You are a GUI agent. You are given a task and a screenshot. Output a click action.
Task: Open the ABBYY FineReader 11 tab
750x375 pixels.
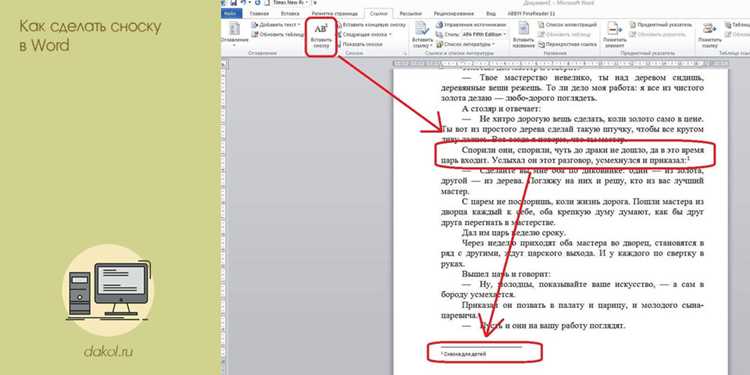(531, 13)
